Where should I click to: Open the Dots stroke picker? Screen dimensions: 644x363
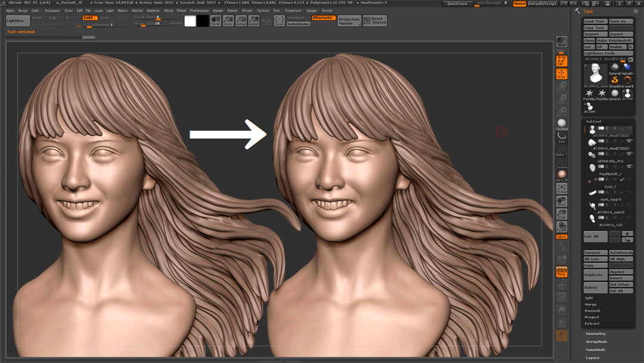click(562, 137)
